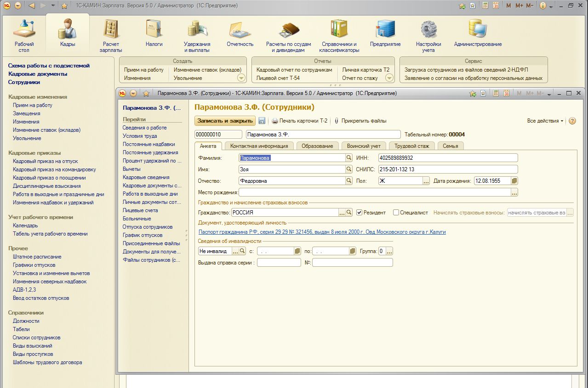This screenshot has width=588, height=388.
Task: Switch to the Трудовой стаж tab
Action: (x=411, y=146)
